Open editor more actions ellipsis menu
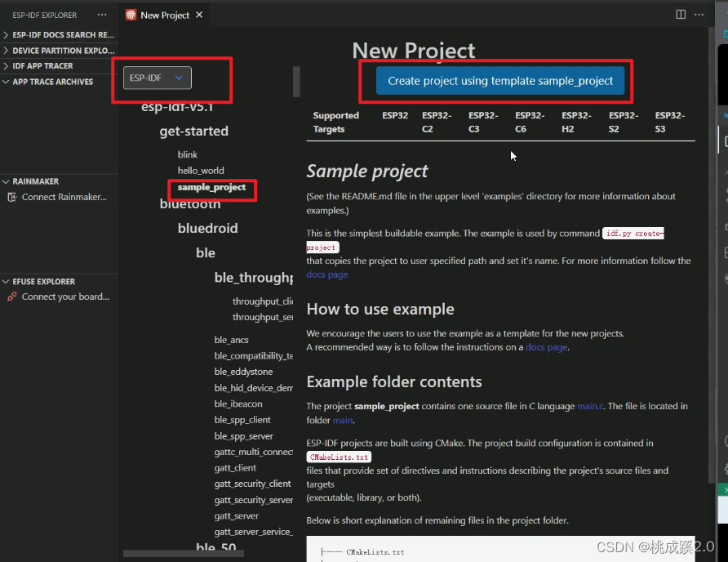This screenshot has width=728, height=562. point(699,15)
